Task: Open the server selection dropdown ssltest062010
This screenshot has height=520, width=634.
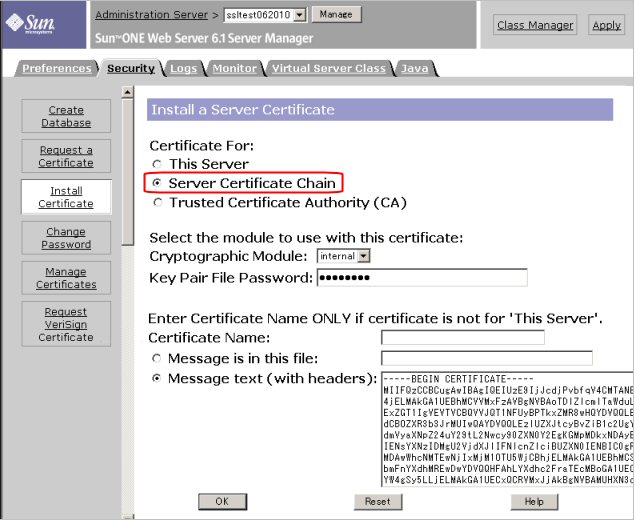Action: 265,15
